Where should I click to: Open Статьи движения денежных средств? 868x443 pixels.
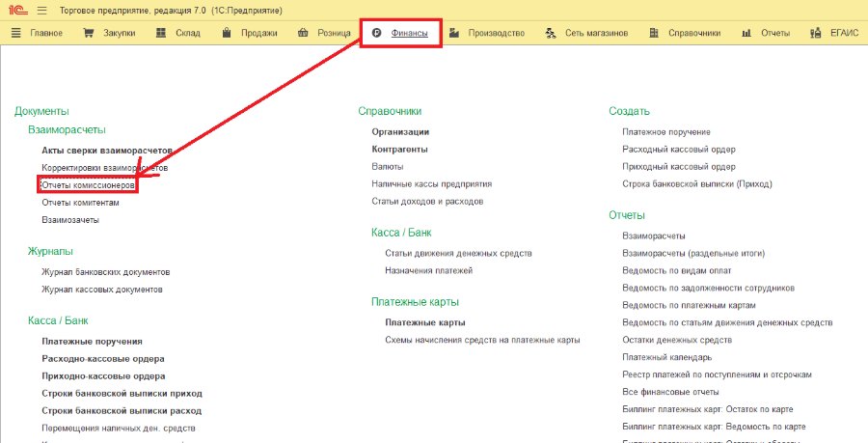click(x=458, y=253)
